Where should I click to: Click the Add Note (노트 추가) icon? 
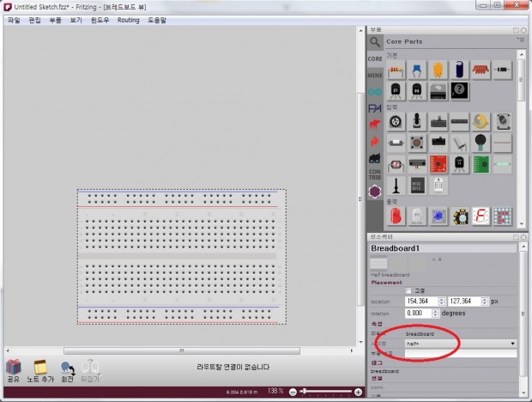pyautogui.click(x=38, y=368)
